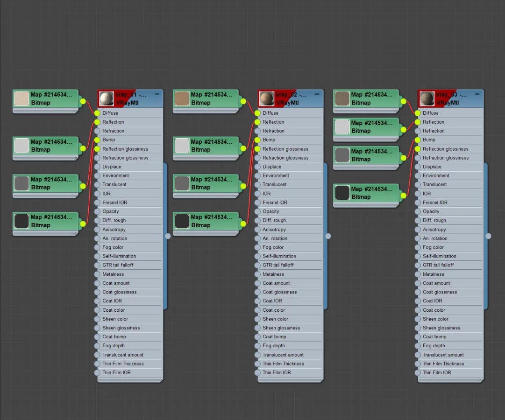Select the beige Bitmap thumbnail feeding vray_01 Diffuse
Screen dimensions: 505x420
click(21, 98)
